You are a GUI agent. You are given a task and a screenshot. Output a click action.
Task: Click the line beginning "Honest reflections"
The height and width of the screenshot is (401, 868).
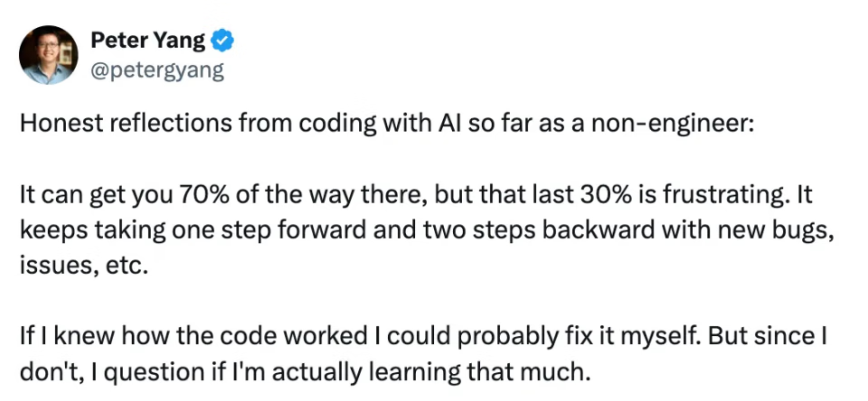point(387,124)
